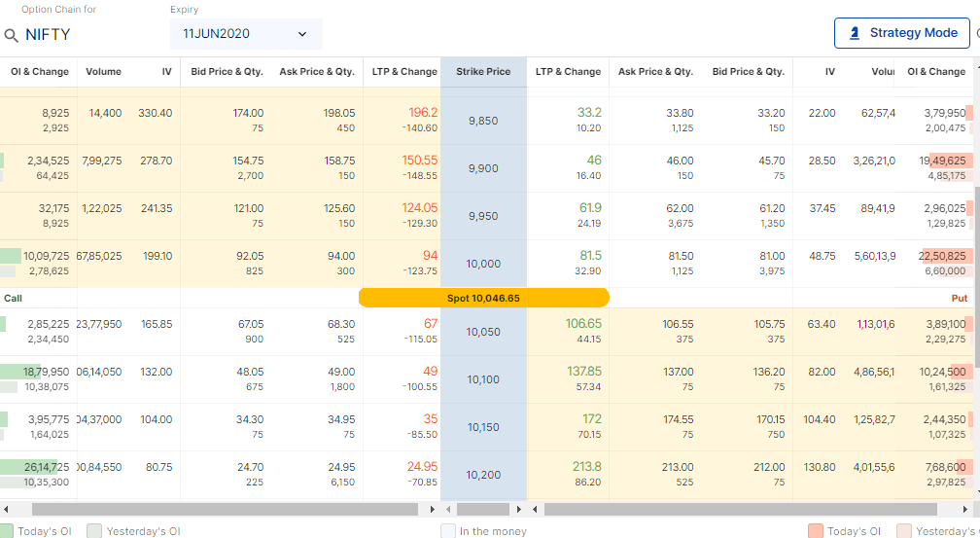Click call LTP 150.55 for 9,900 strike

pos(419,161)
